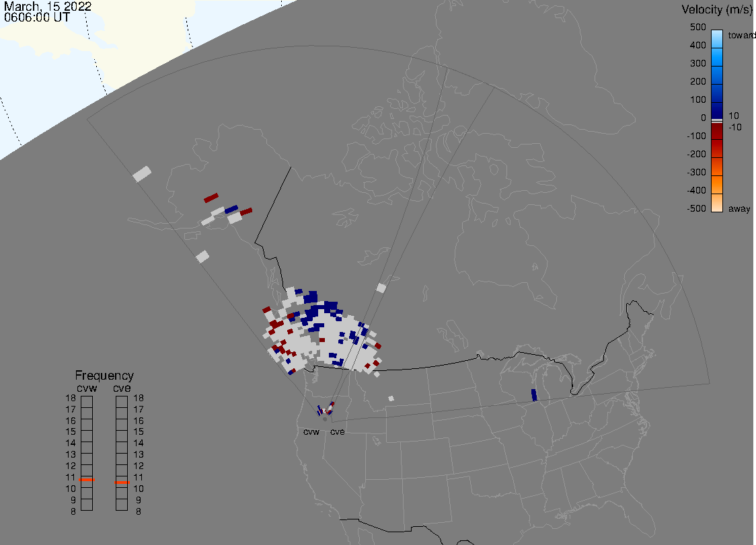This screenshot has width=756, height=545.
Task: Pick the dark navy colorbar segment just above zero
Action: pyautogui.click(x=717, y=110)
